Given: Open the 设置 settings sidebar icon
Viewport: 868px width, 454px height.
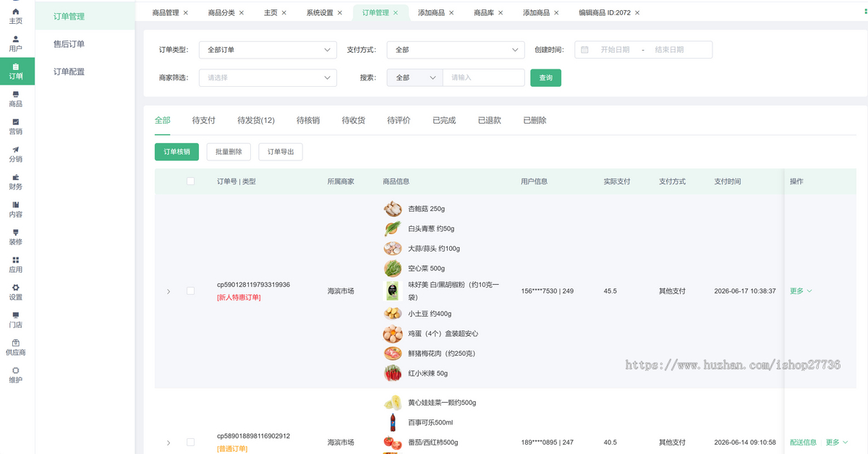Looking at the screenshot, I should click(16, 287).
